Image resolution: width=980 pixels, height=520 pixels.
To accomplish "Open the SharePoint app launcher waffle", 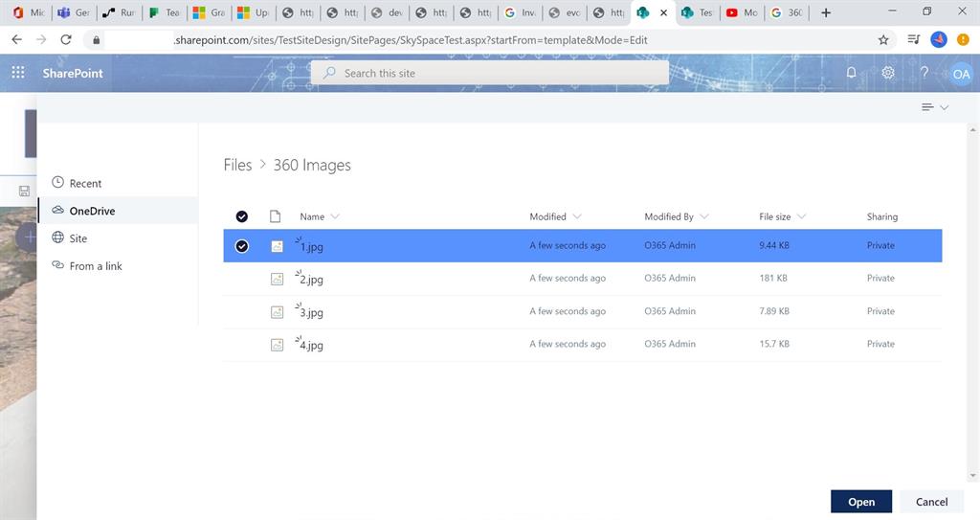I will click(18, 73).
